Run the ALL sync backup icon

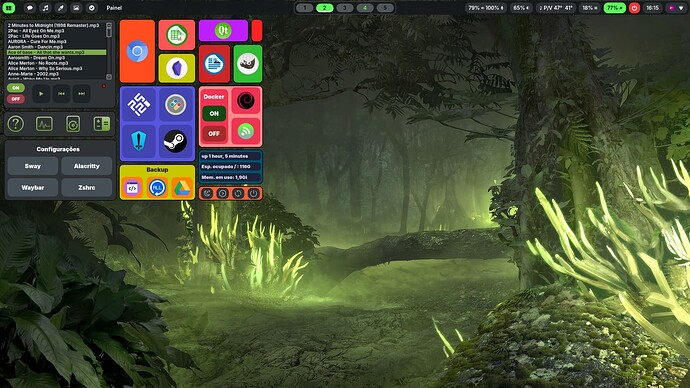(157, 188)
